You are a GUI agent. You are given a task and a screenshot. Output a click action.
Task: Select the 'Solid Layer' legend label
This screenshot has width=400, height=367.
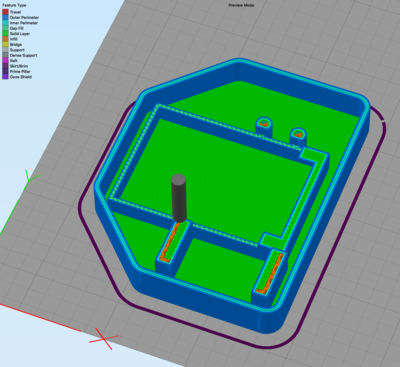coord(20,34)
